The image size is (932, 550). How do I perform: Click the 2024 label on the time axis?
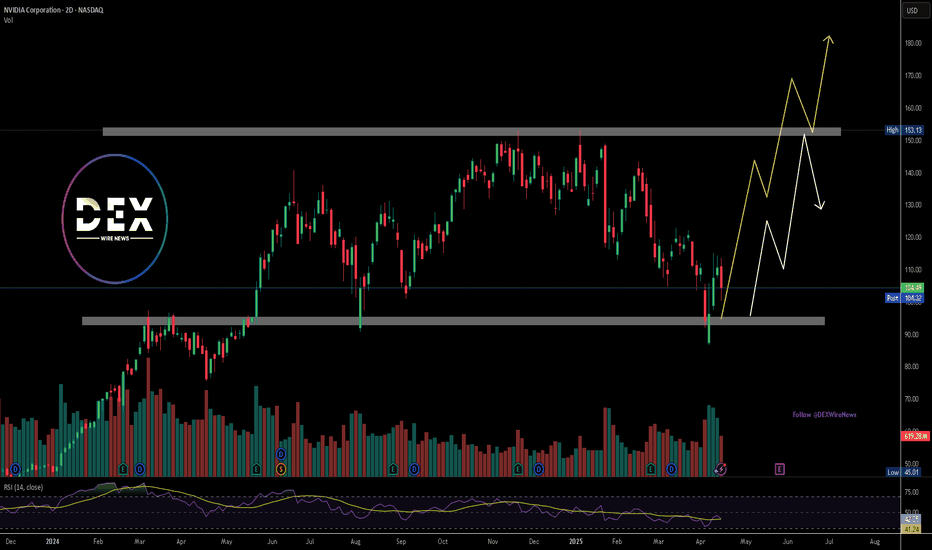52,542
